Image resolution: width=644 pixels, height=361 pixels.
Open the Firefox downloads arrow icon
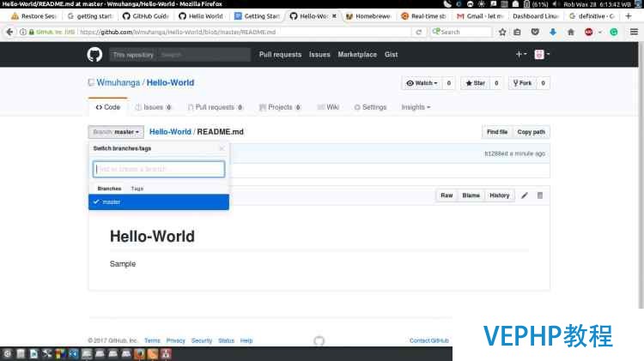pos(553,32)
